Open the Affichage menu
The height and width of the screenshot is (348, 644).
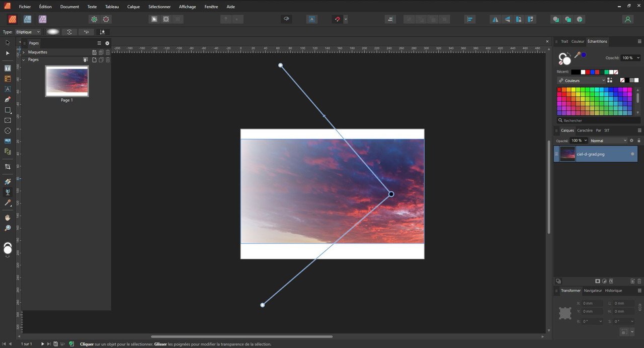point(187,7)
